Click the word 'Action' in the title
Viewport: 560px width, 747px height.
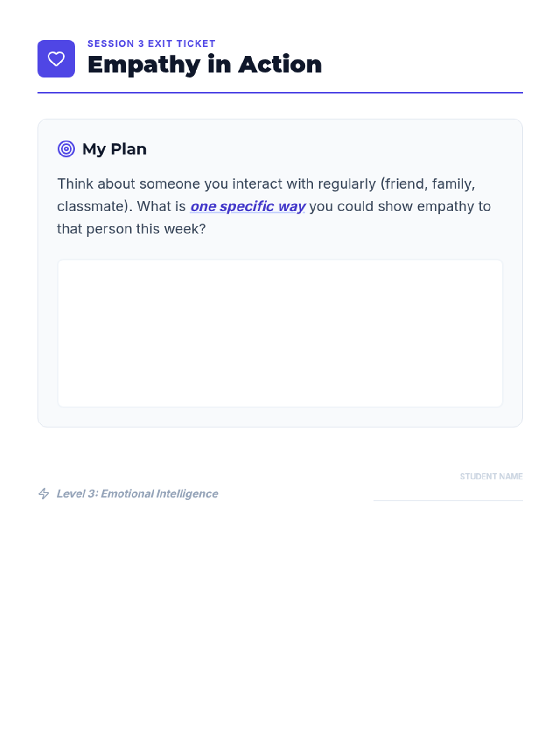point(280,64)
